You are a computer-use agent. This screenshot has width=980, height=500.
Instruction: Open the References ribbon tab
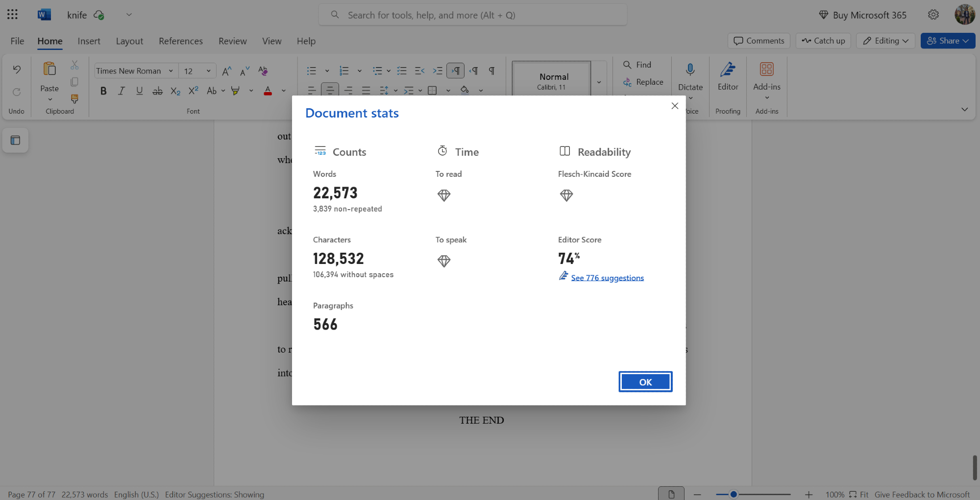(x=180, y=41)
